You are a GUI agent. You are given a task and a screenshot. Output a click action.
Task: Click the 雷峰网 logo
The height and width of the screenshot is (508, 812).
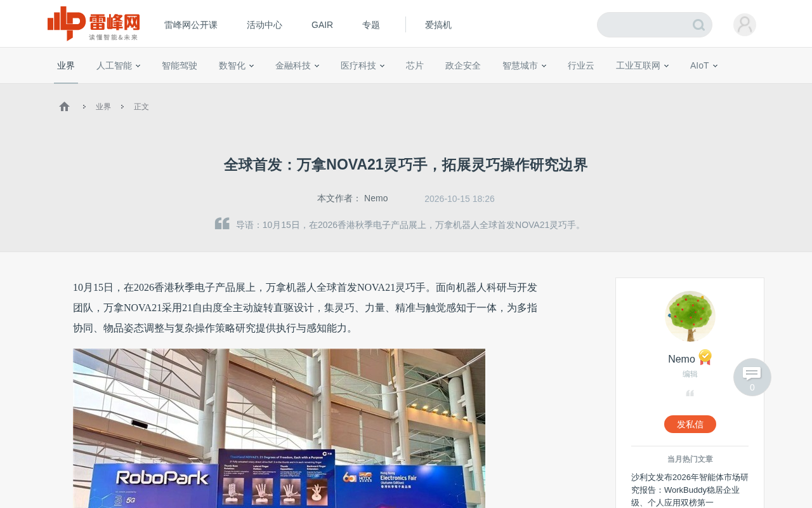93,24
